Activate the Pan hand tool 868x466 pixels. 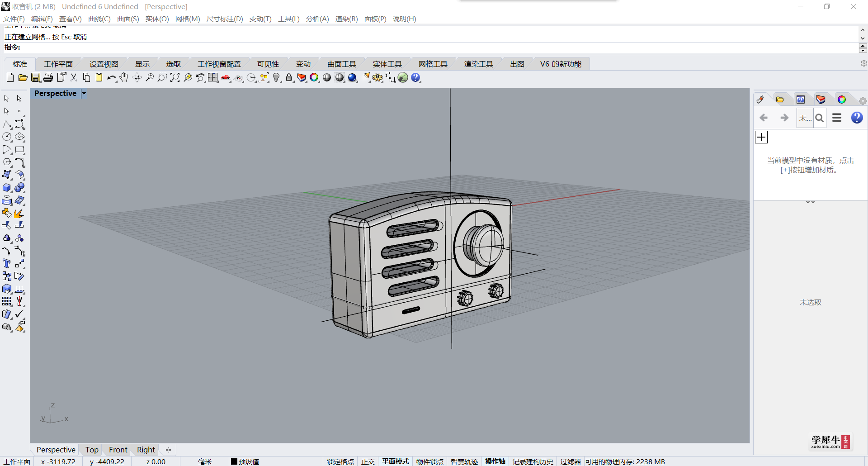[x=124, y=78]
